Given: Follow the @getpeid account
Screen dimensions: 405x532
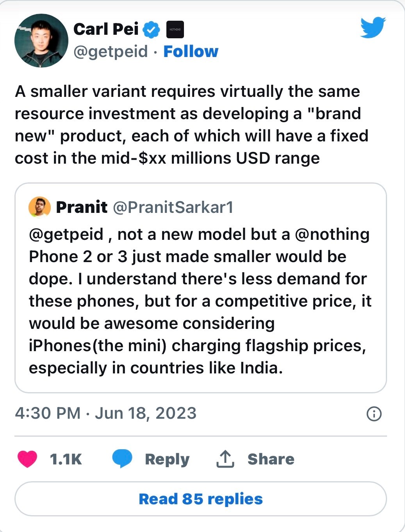Looking at the screenshot, I should coord(191,52).
